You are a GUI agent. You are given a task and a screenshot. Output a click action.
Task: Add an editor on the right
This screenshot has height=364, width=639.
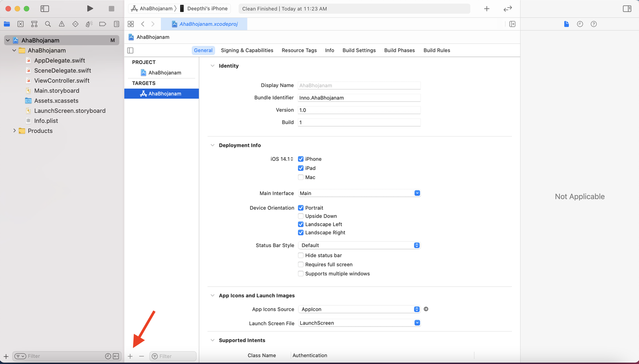(512, 24)
